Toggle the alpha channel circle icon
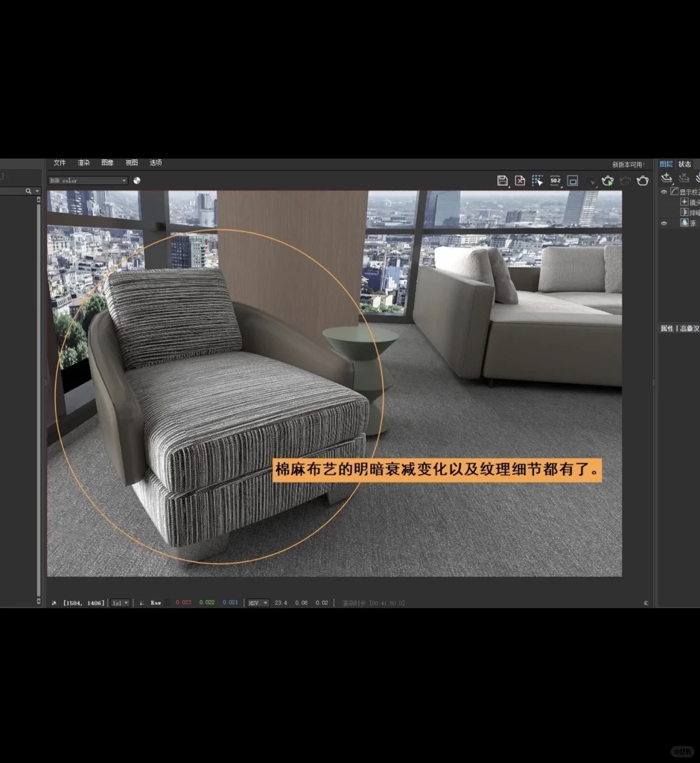The image size is (700, 763). click(137, 180)
